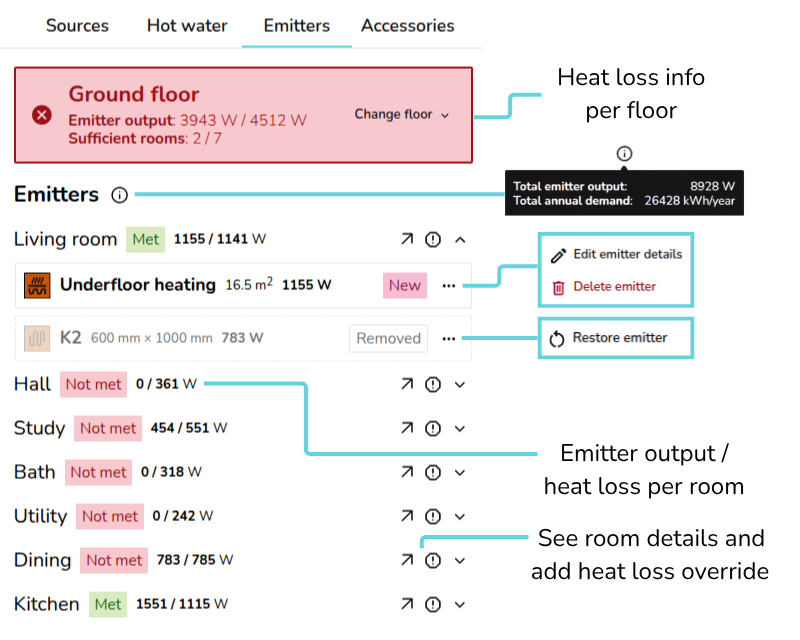Click the diagonal arrow on the Hall row
This screenshot has width=800, height=640.
(x=406, y=384)
